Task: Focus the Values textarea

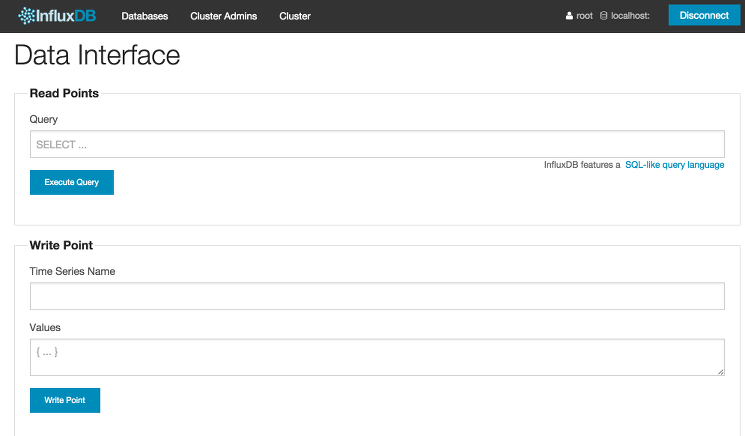Action: tap(377, 357)
